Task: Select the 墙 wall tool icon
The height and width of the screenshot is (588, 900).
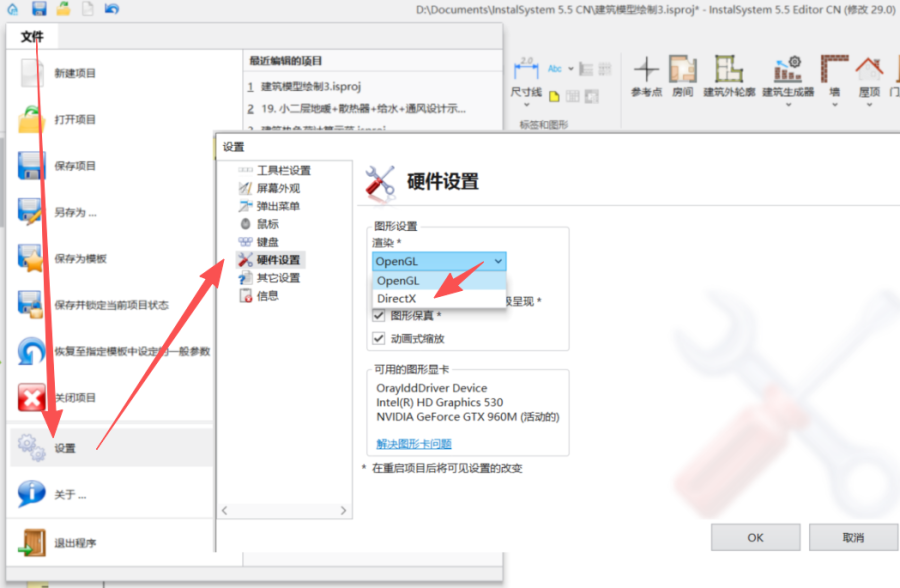Action: [x=834, y=70]
